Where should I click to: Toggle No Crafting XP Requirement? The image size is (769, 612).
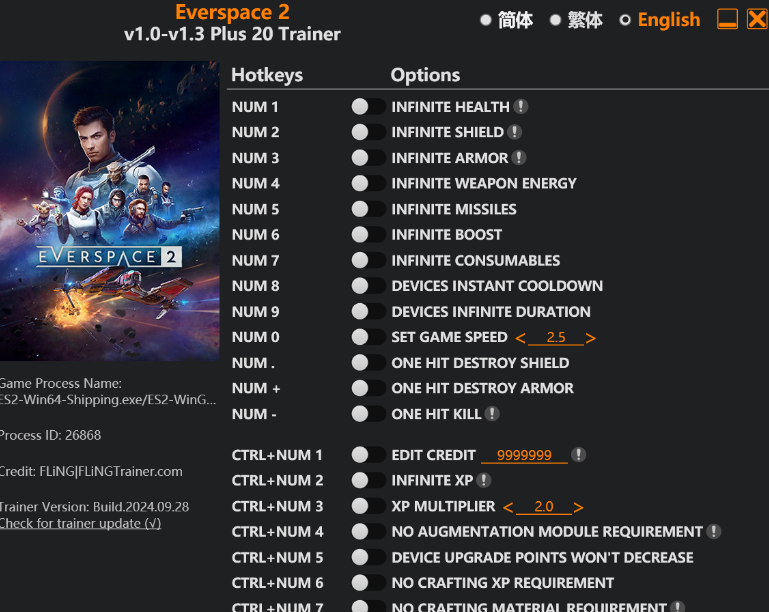(368, 583)
